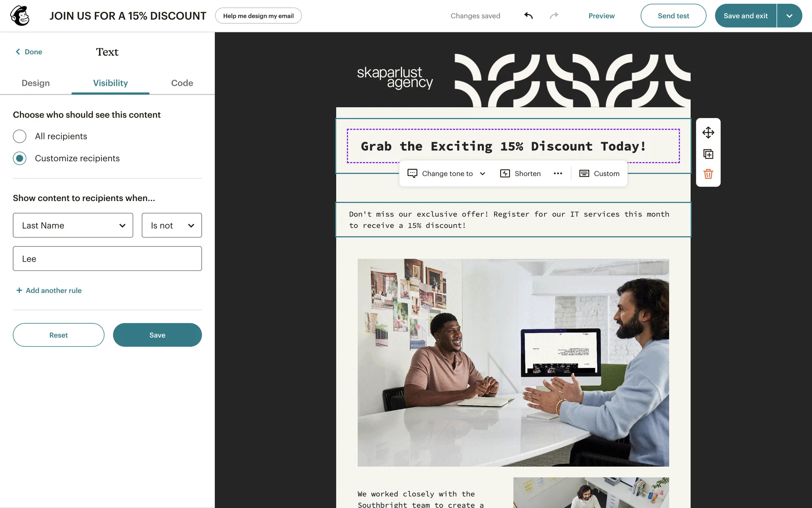The image size is (812, 508).
Task: Select the Customize recipients radio button
Action: point(19,158)
